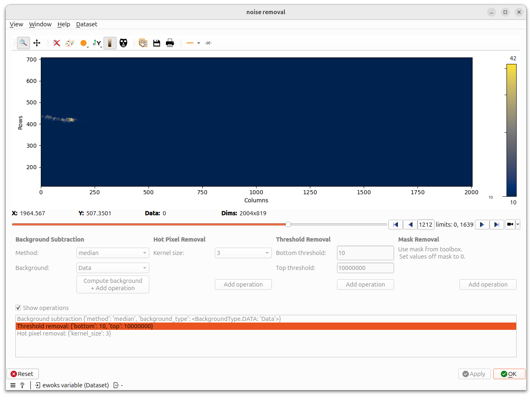Open the hamburger menu in the status bar
The width and height of the screenshot is (532, 397).
coord(13,385)
